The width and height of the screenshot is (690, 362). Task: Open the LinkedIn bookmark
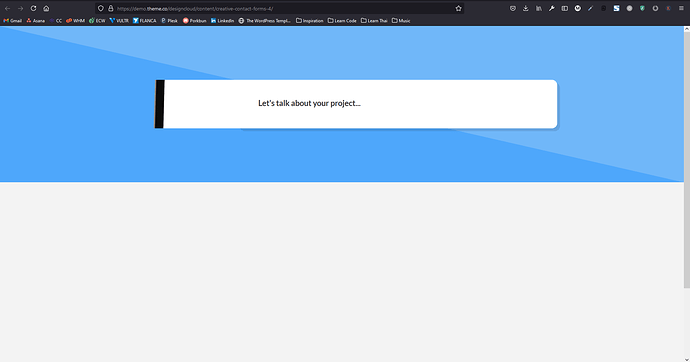(222, 21)
